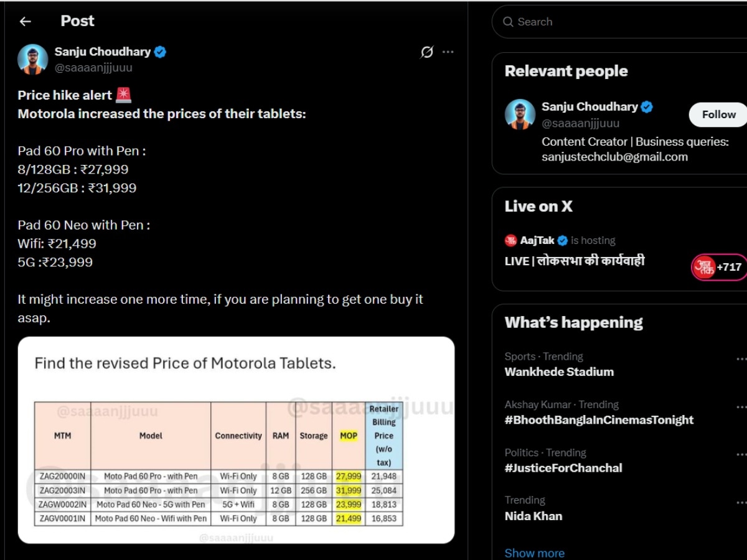Open the Nida Khan trend
Image resolution: width=747 pixels, height=560 pixels.
(x=533, y=516)
